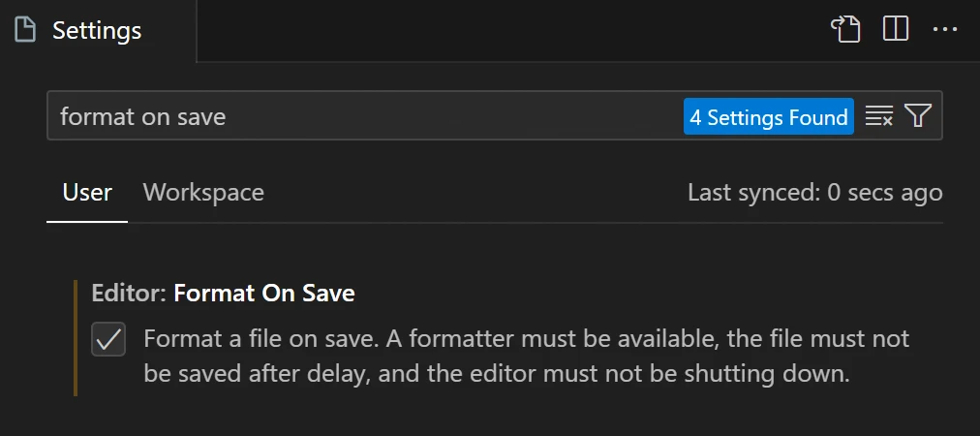Switch to the Workspace settings tab

point(203,192)
